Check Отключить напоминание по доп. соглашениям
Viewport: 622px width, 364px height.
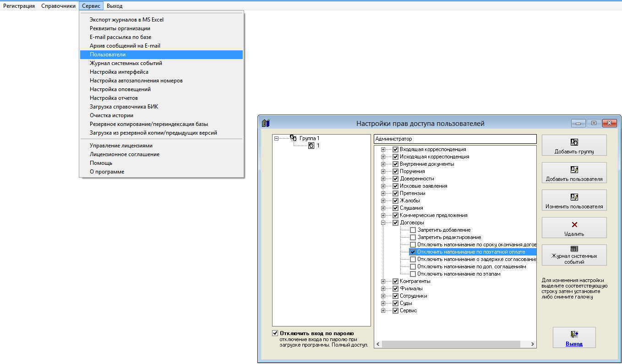[x=413, y=266]
